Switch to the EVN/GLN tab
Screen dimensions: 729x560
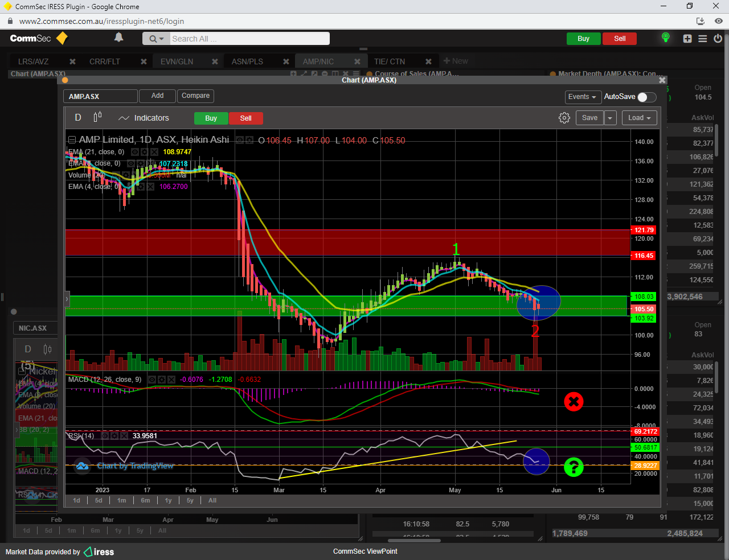pos(177,61)
